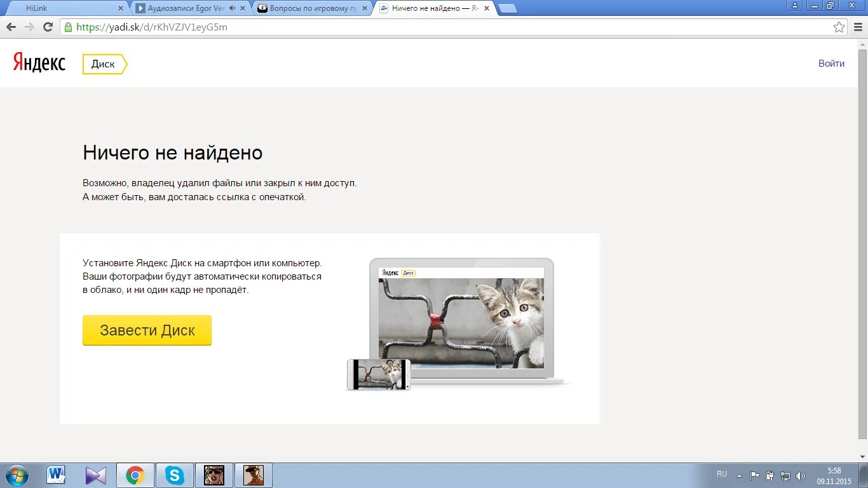Close the Аудиозаписи tab
Screen dimensions: 868x488
coord(243,8)
